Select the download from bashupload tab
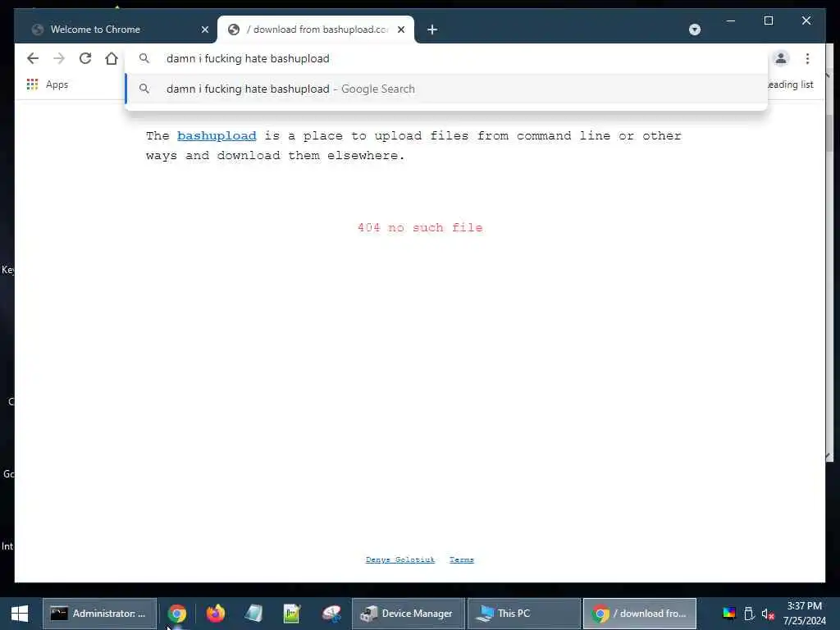840x630 pixels. [316, 30]
